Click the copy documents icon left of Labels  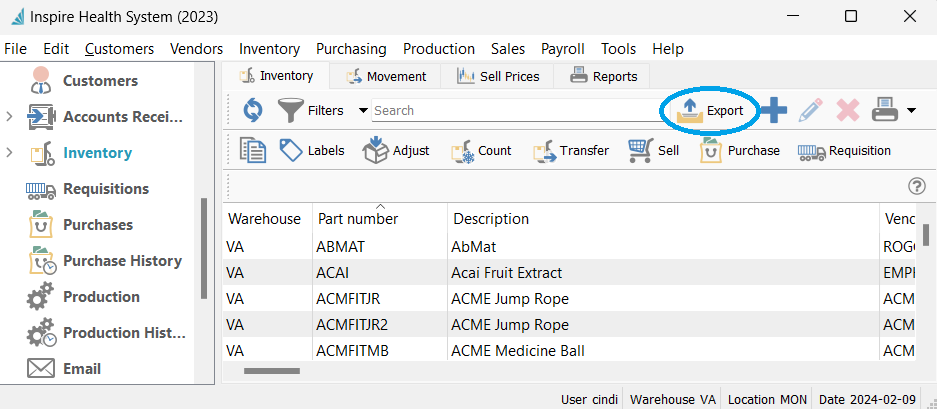coord(253,150)
